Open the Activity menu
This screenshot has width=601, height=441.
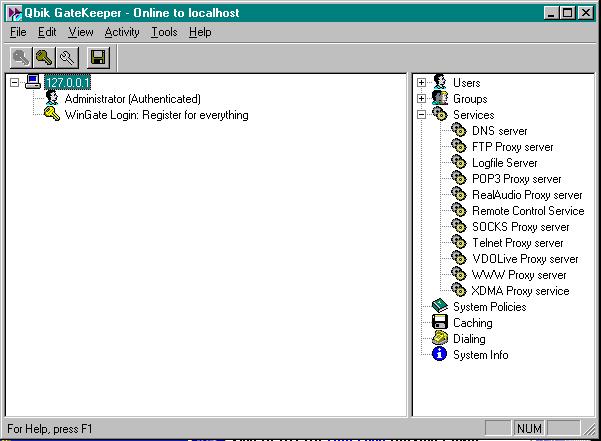click(122, 32)
